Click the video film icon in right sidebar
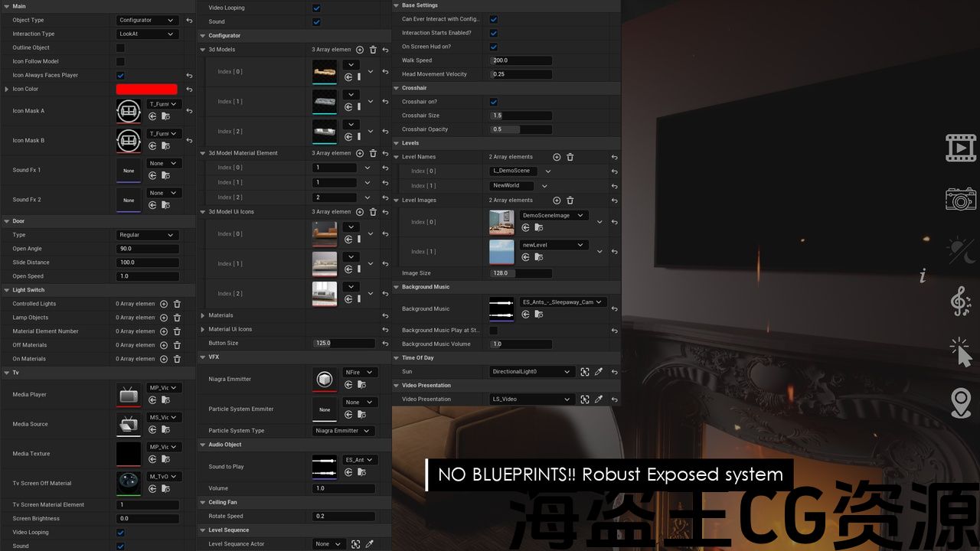 tap(960, 148)
